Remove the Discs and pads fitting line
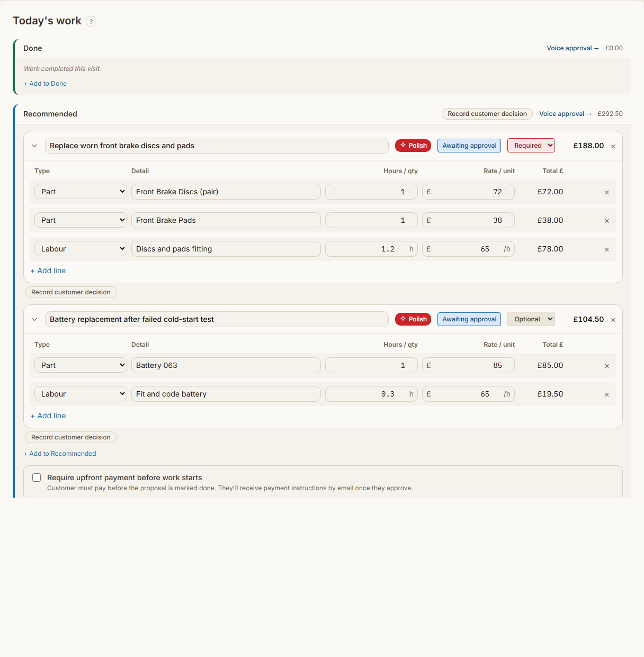This screenshot has width=644, height=657. click(x=607, y=249)
